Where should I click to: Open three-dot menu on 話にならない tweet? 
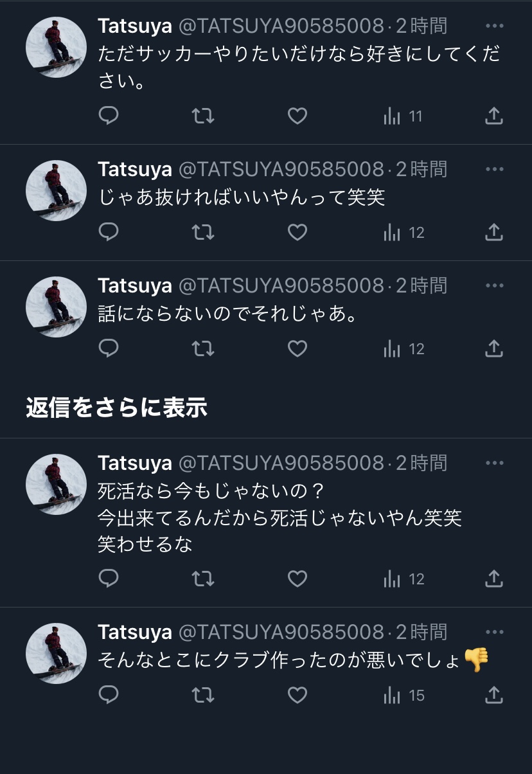tap(494, 285)
